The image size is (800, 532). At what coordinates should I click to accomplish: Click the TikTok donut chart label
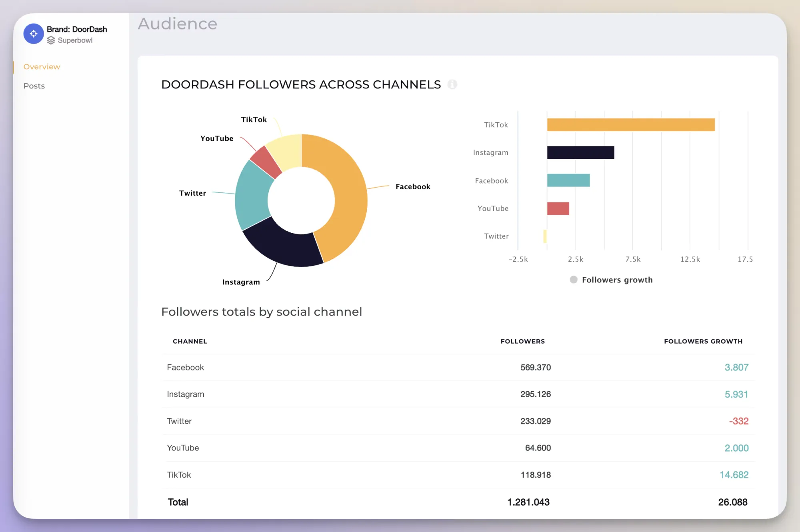pyautogui.click(x=254, y=120)
